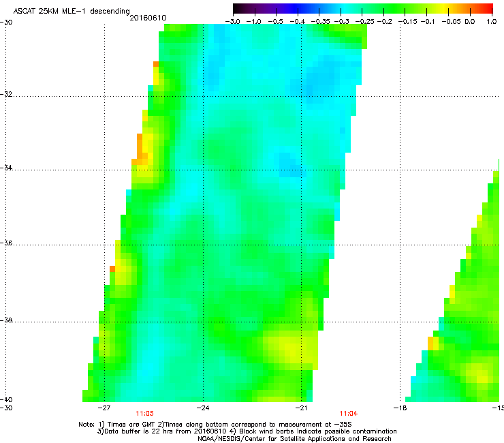Image resolution: width=504 pixels, height=443 pixels.
Task: Select the -18 longitude axis label
Action: click(x=400, y=408)
